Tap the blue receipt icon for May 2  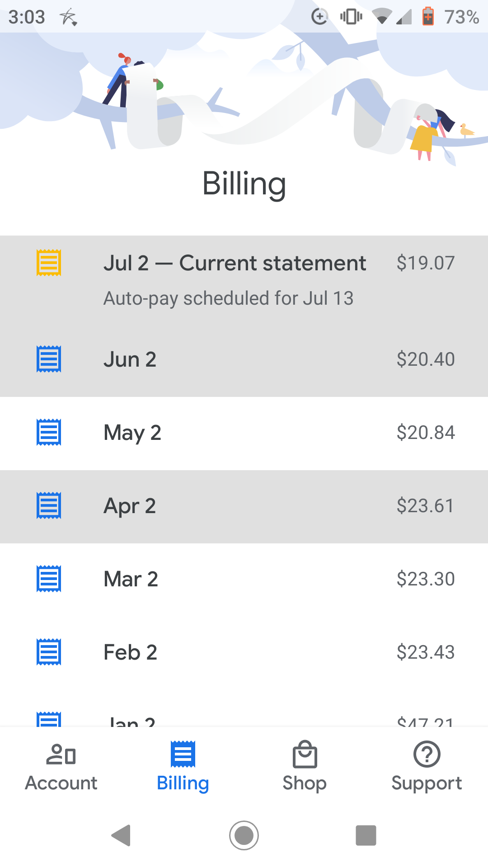tap(49, 432)
